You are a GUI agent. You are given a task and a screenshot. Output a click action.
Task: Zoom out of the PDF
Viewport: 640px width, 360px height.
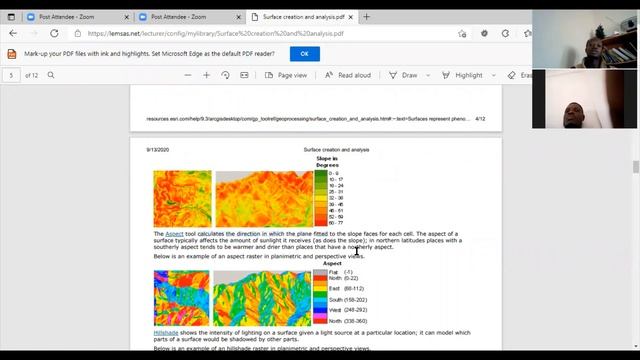(188, 75)
